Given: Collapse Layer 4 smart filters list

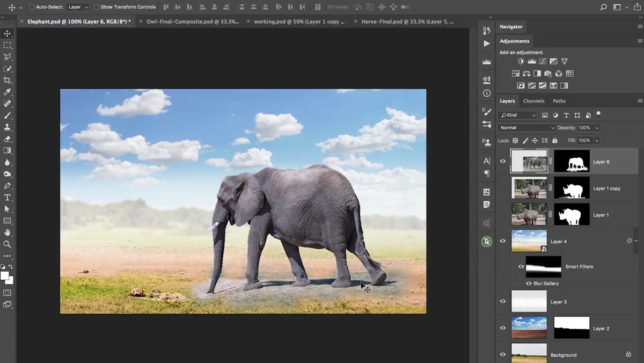Looking at the screenshot, I should (x=636, y=241).
